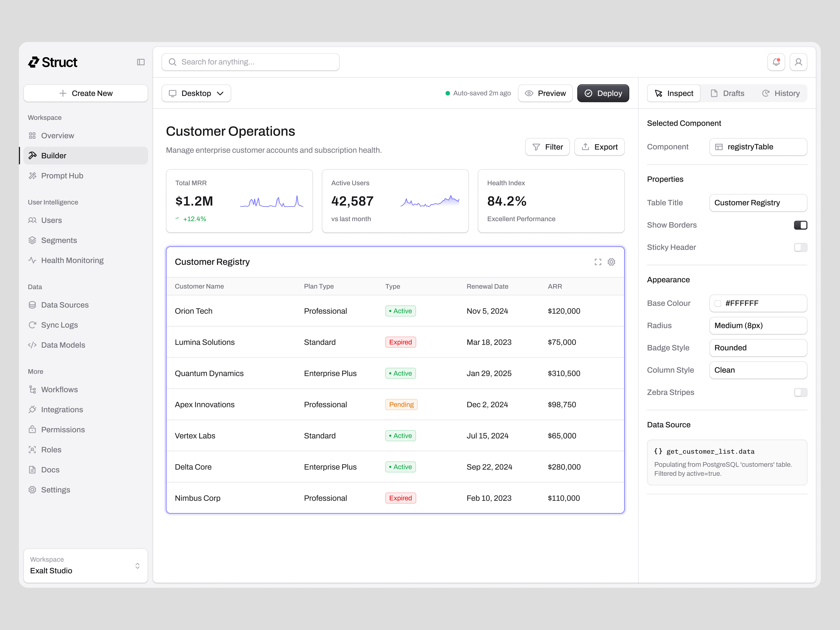Screen dimensions: 840x630
Task: Open the registryTable component selector
Action: (758, 147)
